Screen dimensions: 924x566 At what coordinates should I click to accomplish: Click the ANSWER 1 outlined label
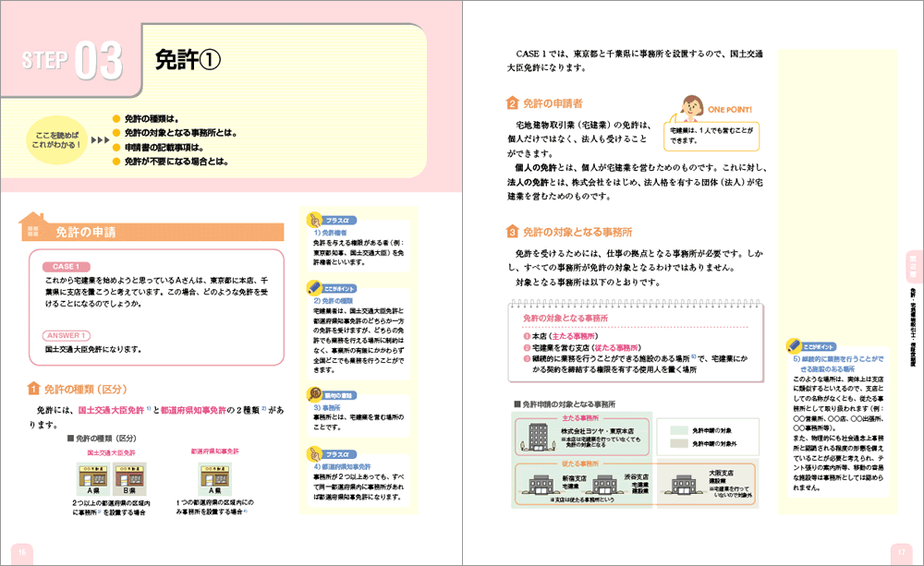66,336
